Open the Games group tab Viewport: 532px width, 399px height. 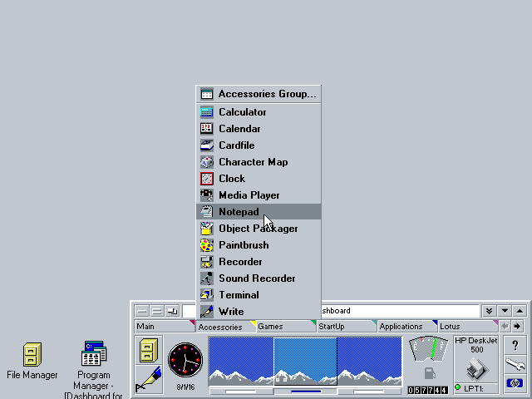(x=286, y=327)
